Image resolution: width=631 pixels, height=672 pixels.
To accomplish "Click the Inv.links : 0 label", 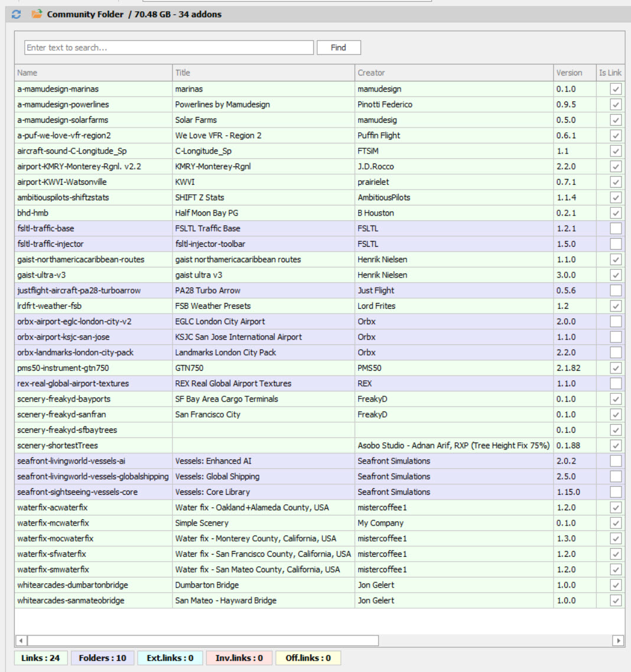I will (x=239, y=658).
